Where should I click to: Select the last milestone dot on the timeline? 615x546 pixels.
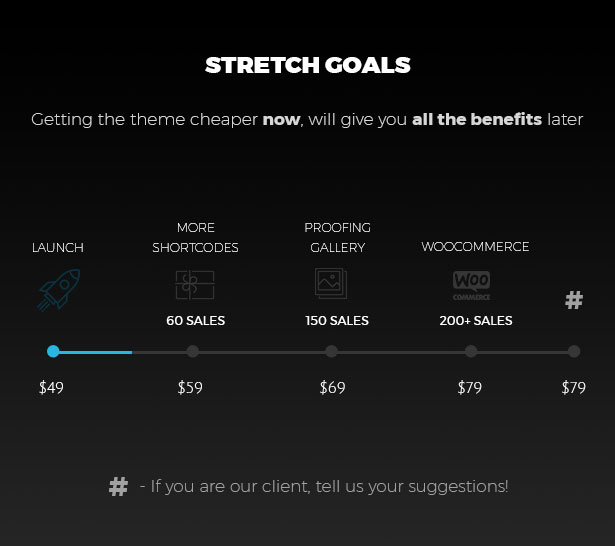(x=574, y=351)
